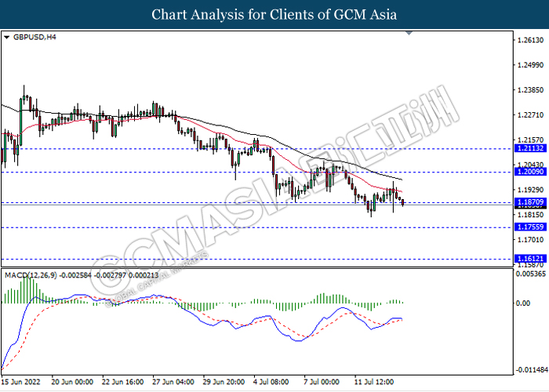Click the 1.26130 price axis value

[x=530, y=40]
